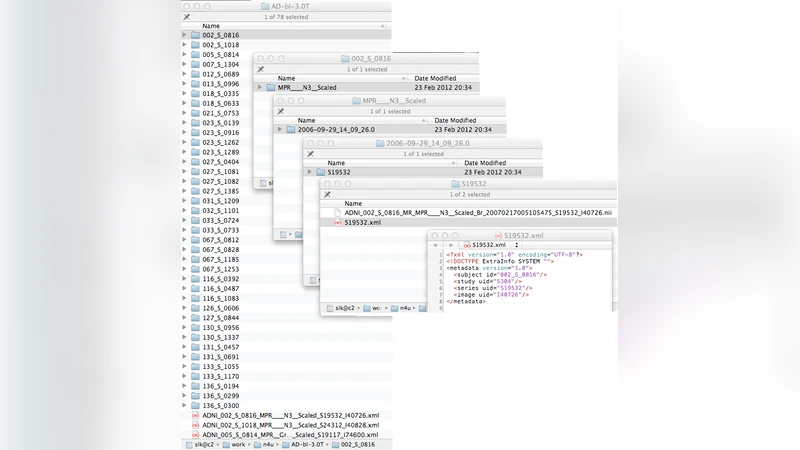Viewport: 800px width, 450px height.
Task: Click the ADNI_002_S_0816 xml file icon at bottom
Action: click(x=196, y=415)
